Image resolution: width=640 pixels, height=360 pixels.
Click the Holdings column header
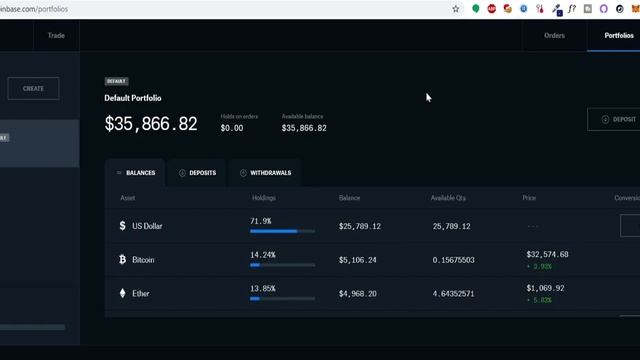pyautogui.click(x=264, y=198)
